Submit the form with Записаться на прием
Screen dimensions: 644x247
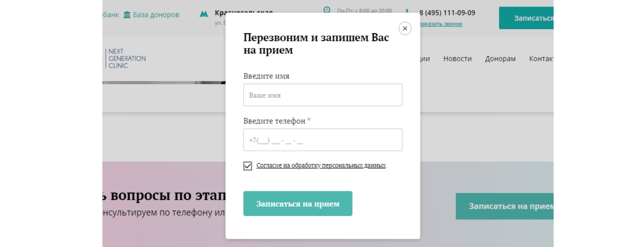(297, 204)
